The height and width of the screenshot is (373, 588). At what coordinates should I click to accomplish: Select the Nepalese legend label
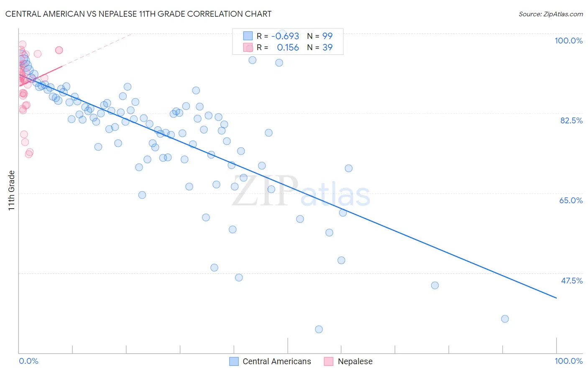coord(355,361)
